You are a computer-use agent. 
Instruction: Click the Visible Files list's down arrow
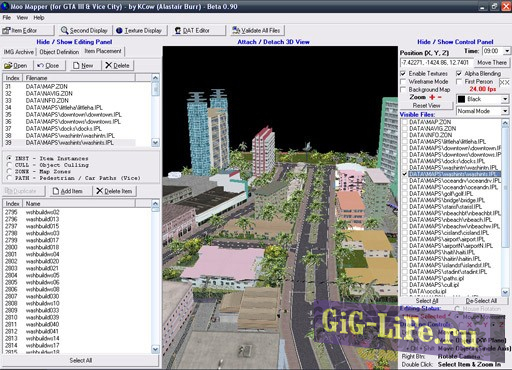pos(505,292)
